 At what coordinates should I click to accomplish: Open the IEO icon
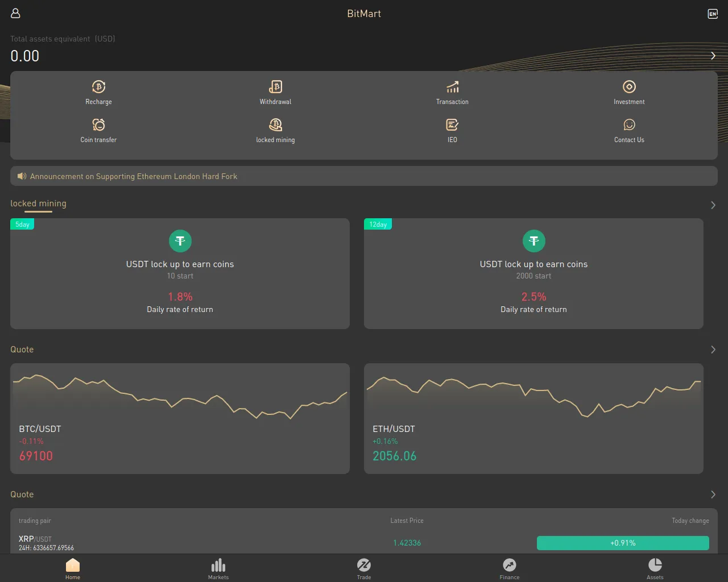452,124
